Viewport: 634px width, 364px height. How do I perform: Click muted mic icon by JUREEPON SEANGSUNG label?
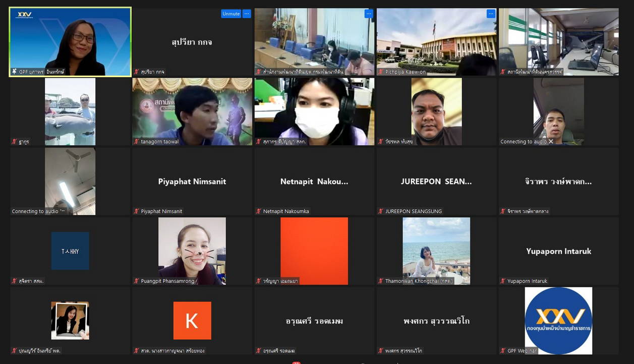(x=381, y=211)
